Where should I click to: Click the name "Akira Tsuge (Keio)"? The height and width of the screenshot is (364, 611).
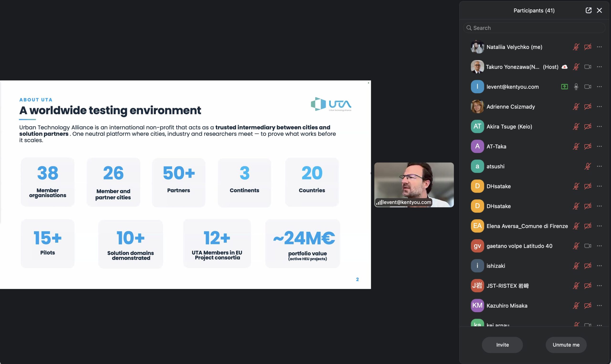click(x=509, y=127)
